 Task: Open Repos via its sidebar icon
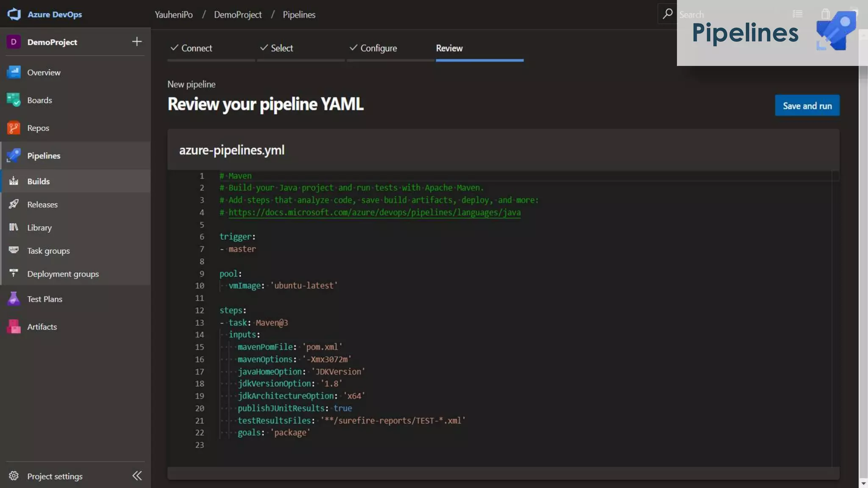(14, 128)
